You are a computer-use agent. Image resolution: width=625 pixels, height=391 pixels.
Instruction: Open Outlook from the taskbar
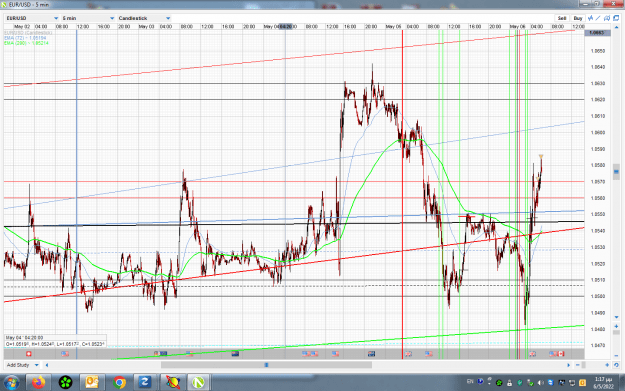[92, 383]
